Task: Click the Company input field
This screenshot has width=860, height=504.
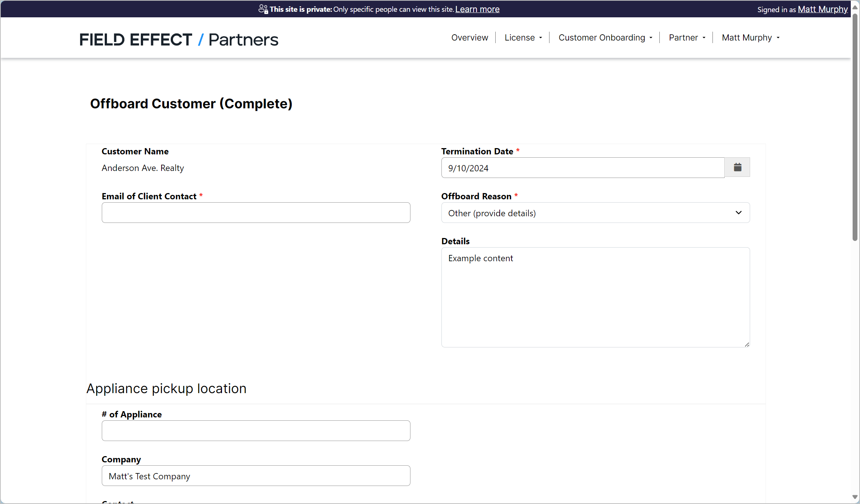Action: pyautogui.click(x=256, y=476)
